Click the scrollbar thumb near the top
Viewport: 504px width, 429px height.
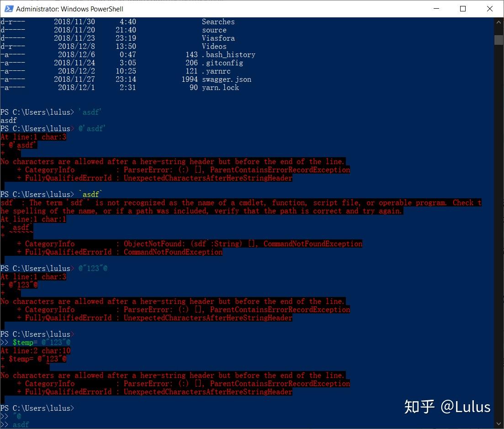point(498,40)
